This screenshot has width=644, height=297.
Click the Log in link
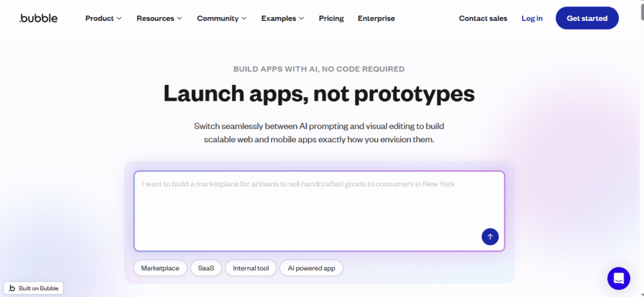click(532, 18)
